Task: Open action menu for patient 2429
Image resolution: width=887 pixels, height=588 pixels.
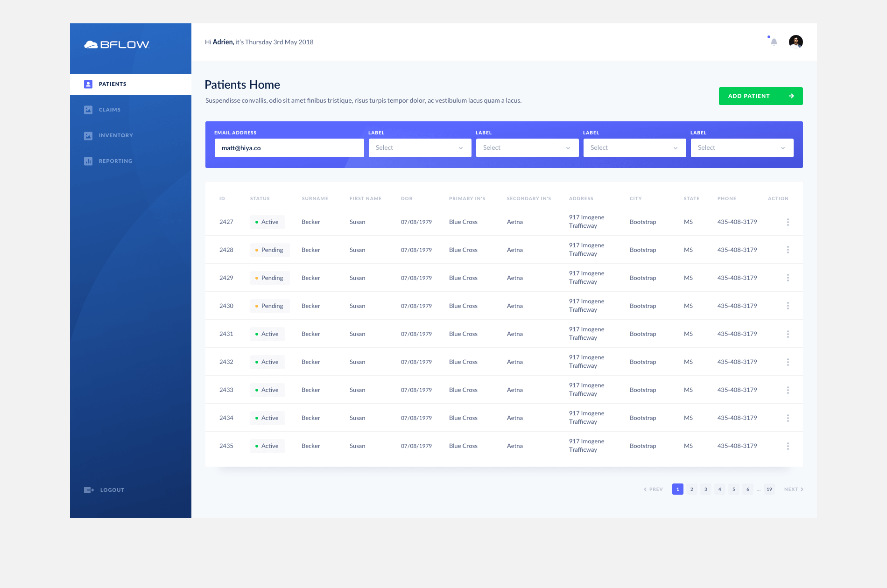Action: (x=788, y=278)
